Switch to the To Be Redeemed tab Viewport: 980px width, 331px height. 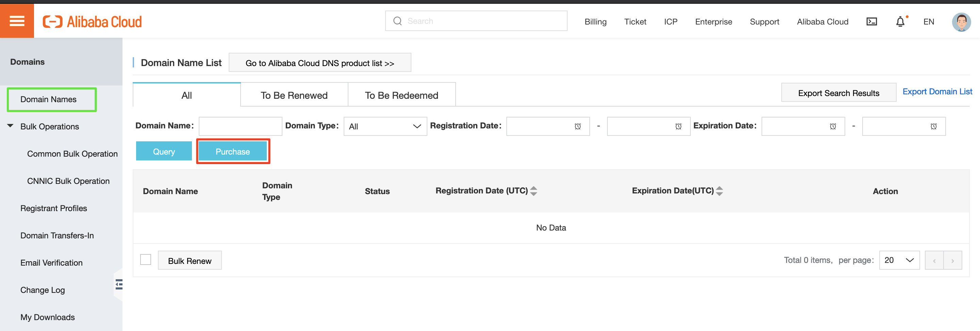pyautogui.click(x=402, y=95)
